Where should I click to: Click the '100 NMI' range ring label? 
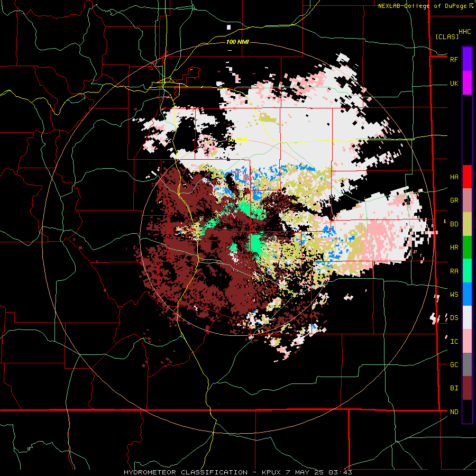pos(237,42)
